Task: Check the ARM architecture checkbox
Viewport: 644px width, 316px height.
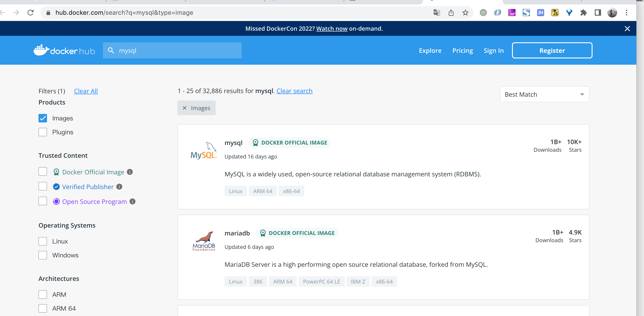Action: tap(43, 295)
